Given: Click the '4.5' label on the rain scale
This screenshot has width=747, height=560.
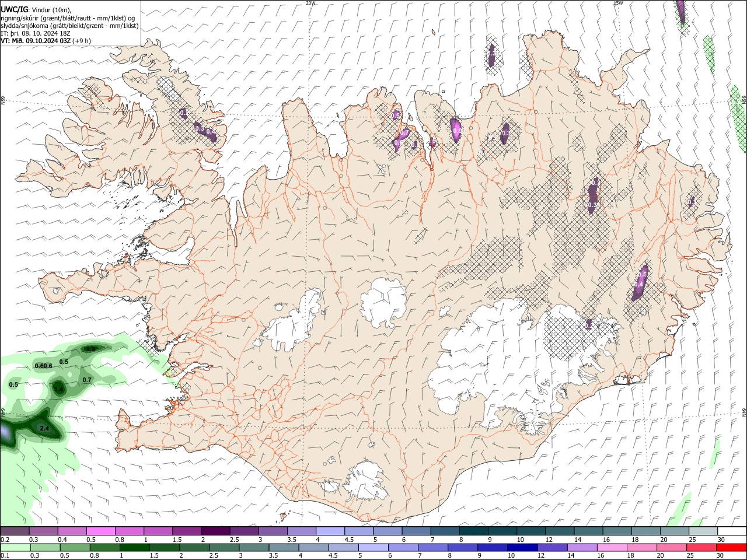Looking at the screenshot, I should [x=333, y=555].
